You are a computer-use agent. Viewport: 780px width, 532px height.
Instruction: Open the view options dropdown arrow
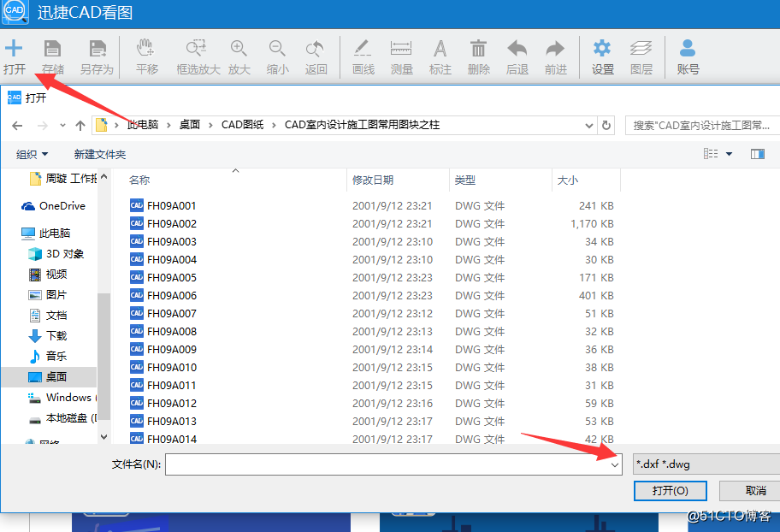tap(729, 154)
